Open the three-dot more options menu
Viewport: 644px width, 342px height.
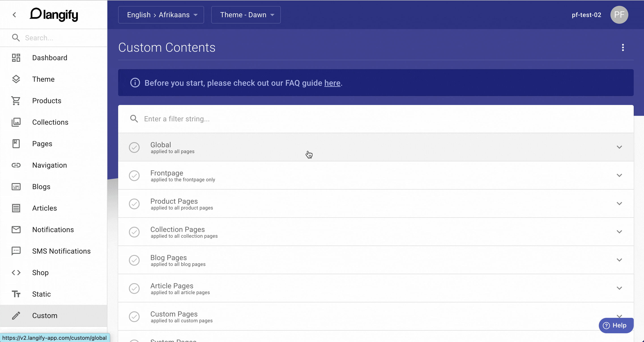[x=623, y=47]
